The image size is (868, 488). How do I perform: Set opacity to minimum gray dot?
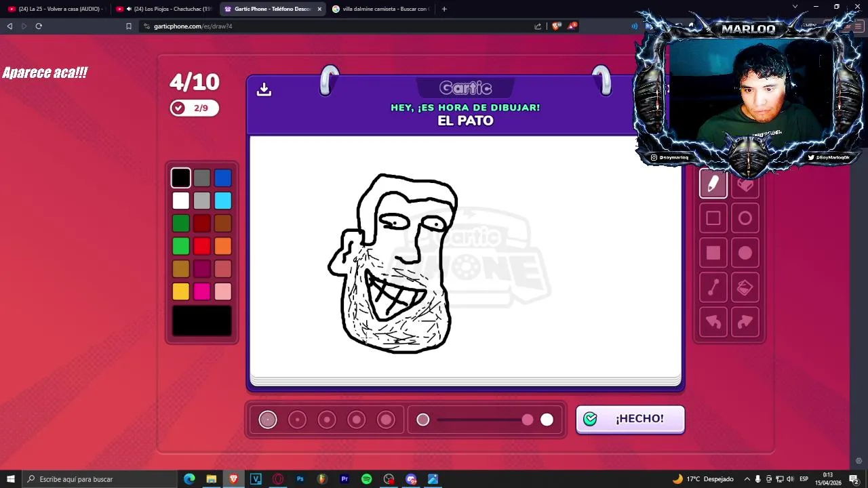[422, 420]
